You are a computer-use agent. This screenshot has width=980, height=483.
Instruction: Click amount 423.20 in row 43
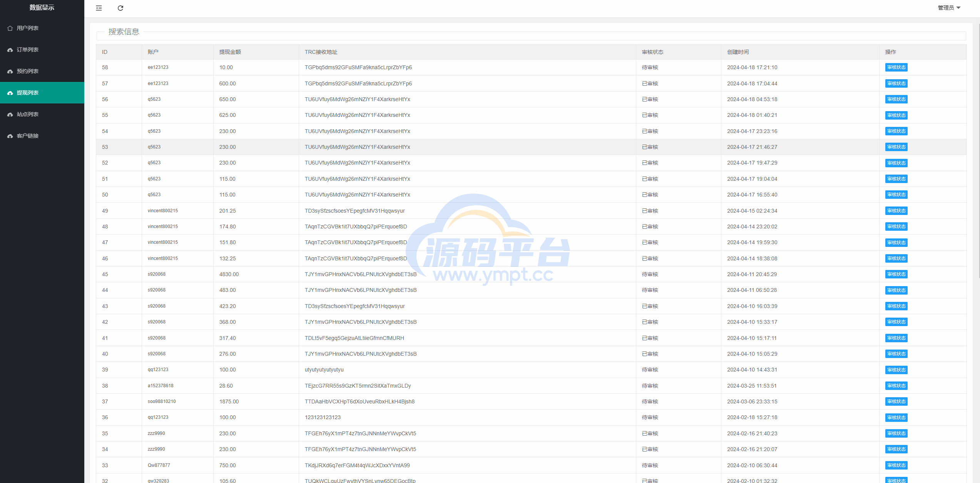click(227, 306)
